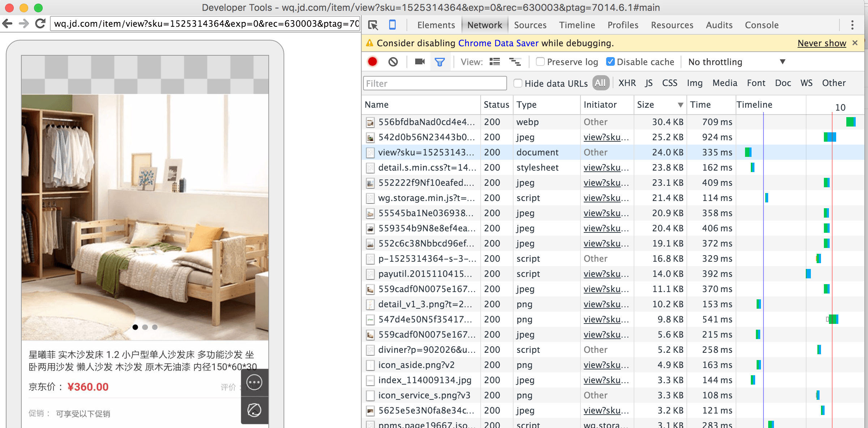Sort by the Time column header
The height and width of the screenshot is (428, 868).
pyautogui.click(x=711, y=105)
